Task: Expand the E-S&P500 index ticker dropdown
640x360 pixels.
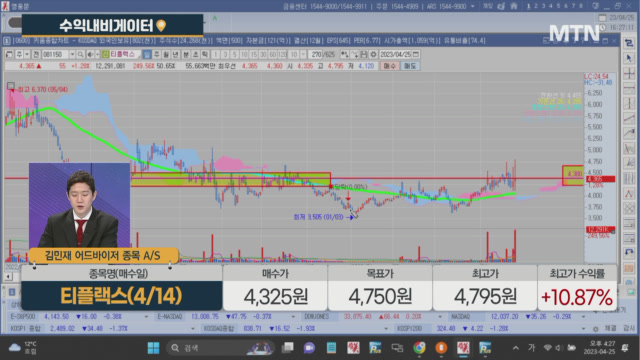Action: tap(146, 317)
